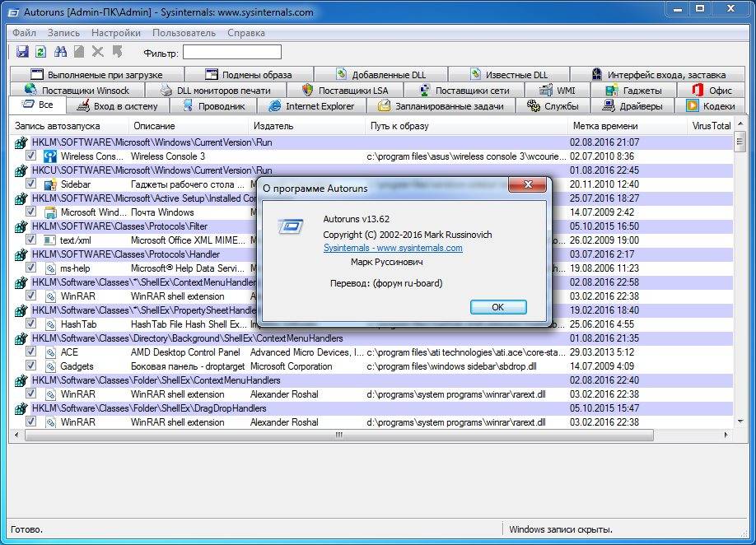
Task: Open the Запланированные задачи tab
Action: [441, 106]
